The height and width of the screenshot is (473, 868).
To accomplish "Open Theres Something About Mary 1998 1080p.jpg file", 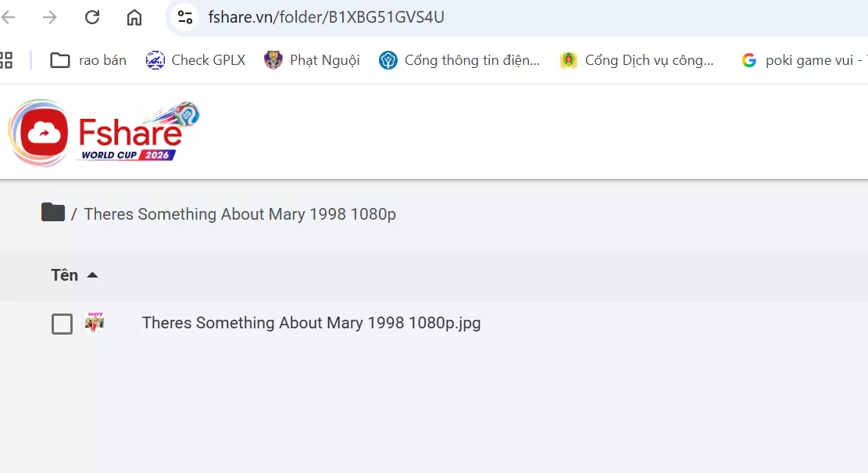I will (311, 323).
